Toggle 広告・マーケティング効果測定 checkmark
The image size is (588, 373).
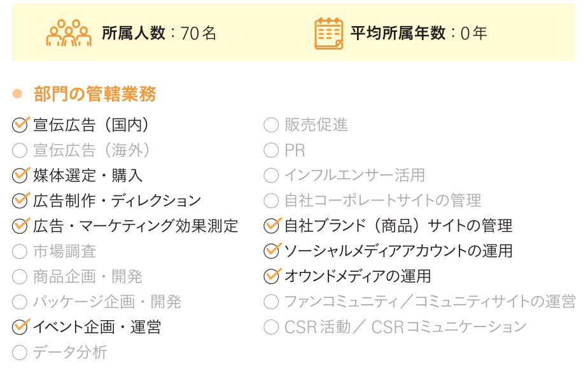tap(20, 226)
